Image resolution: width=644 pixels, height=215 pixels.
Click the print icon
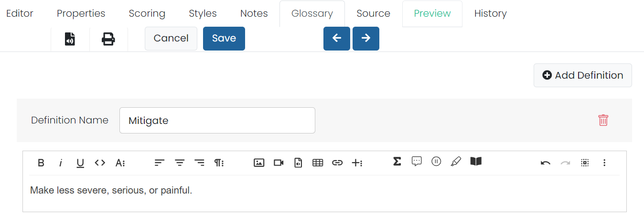point(108,39)
